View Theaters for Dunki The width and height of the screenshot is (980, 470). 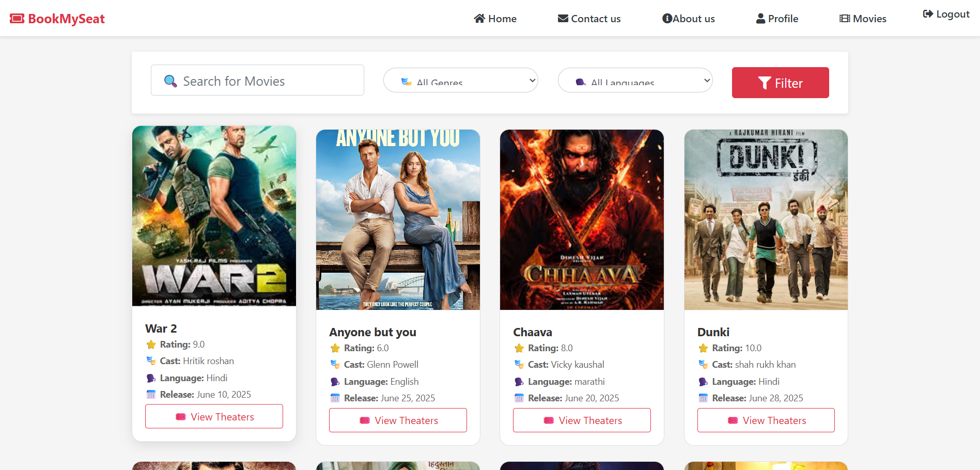tap(766, 420)
